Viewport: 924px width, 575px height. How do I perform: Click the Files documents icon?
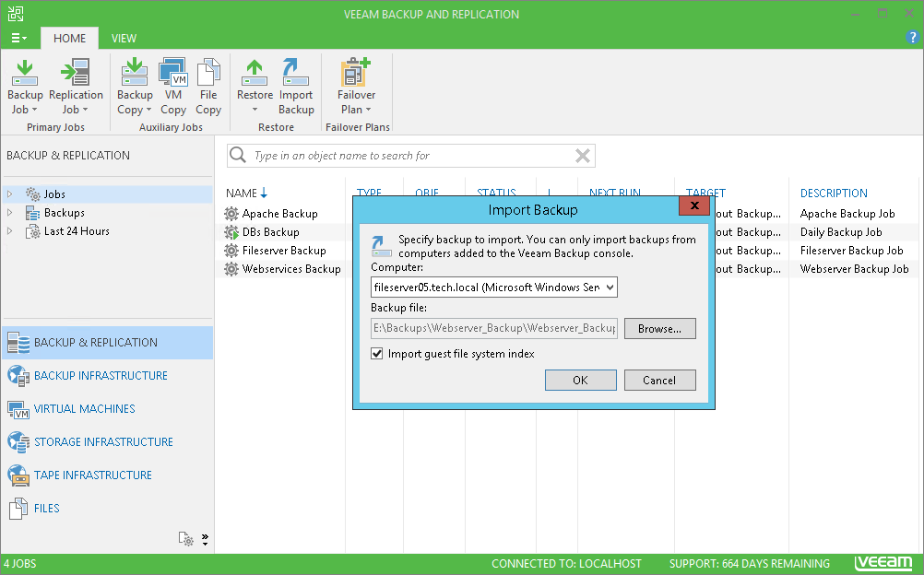(x=18, y=509)
